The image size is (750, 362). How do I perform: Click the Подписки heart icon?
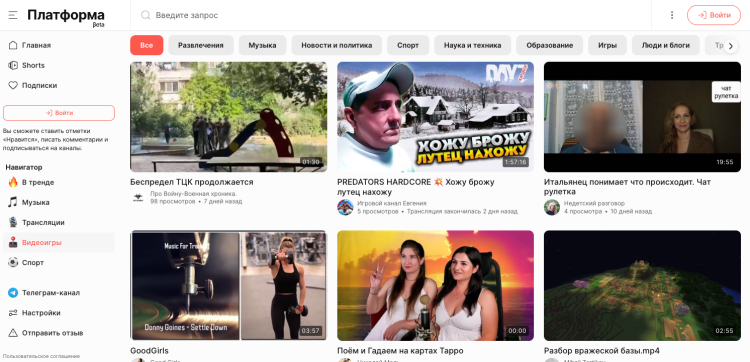(x=13, y=86)
